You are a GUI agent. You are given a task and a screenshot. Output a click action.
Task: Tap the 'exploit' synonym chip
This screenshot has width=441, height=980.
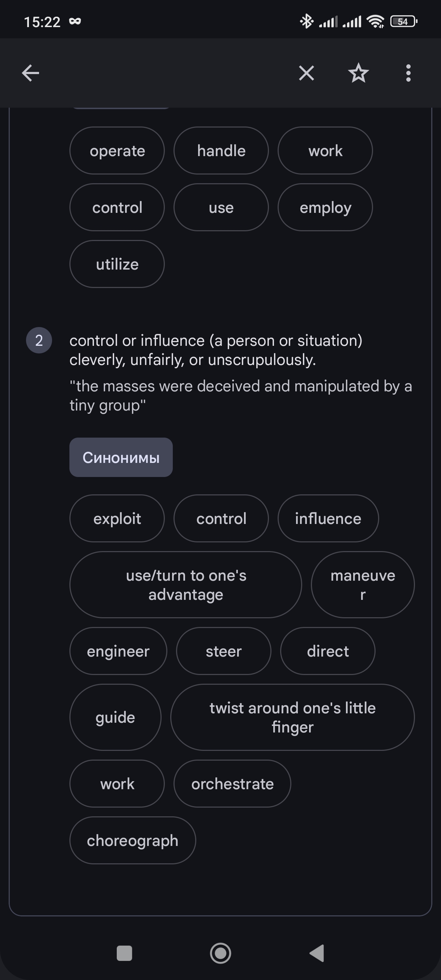tap(117, 518)
